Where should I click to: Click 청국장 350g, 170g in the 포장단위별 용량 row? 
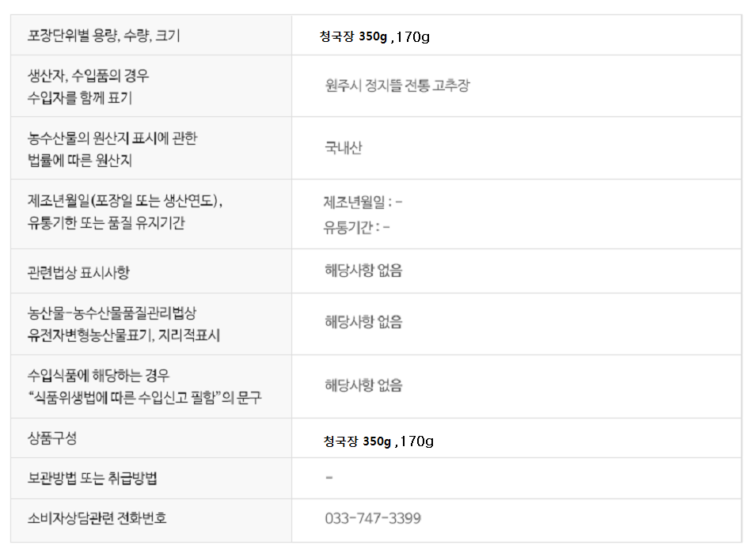374,36
